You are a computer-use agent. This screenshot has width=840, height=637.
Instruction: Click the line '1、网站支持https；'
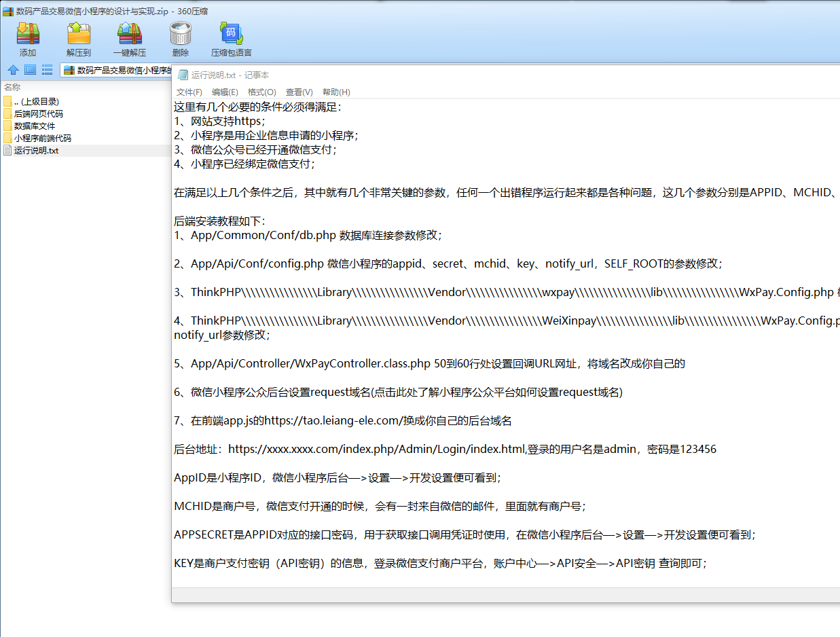[221, 121]
